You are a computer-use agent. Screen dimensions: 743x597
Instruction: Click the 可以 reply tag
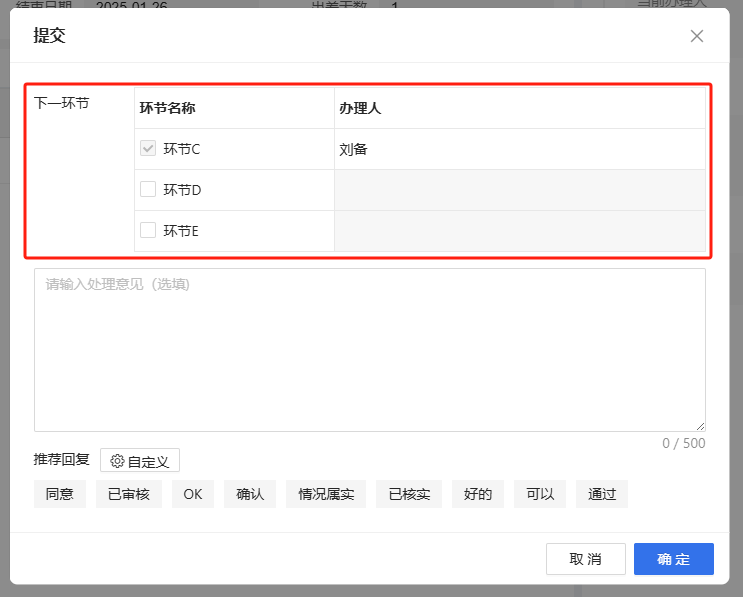click(x=540, y=494)
